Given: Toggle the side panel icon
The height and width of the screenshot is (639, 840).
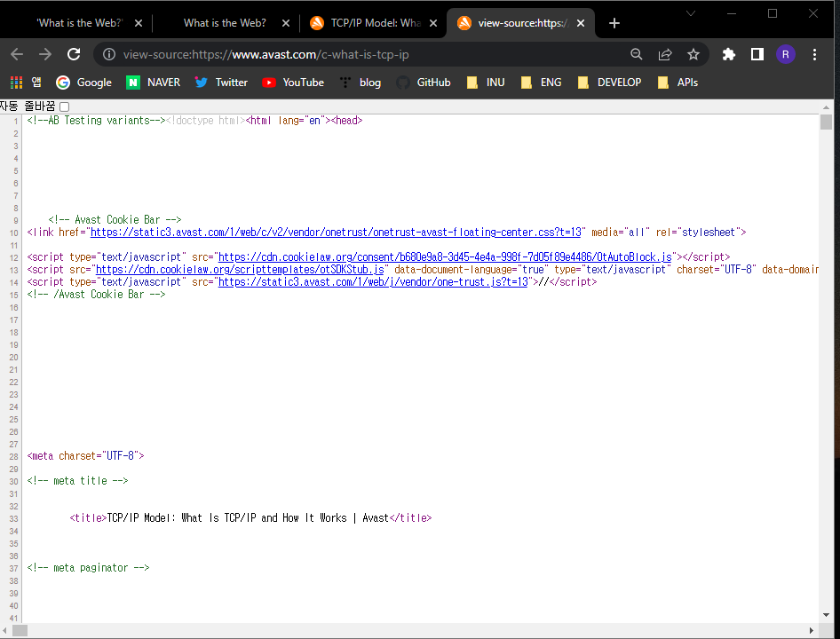Looking at the screenshot, I should point(757,54).
